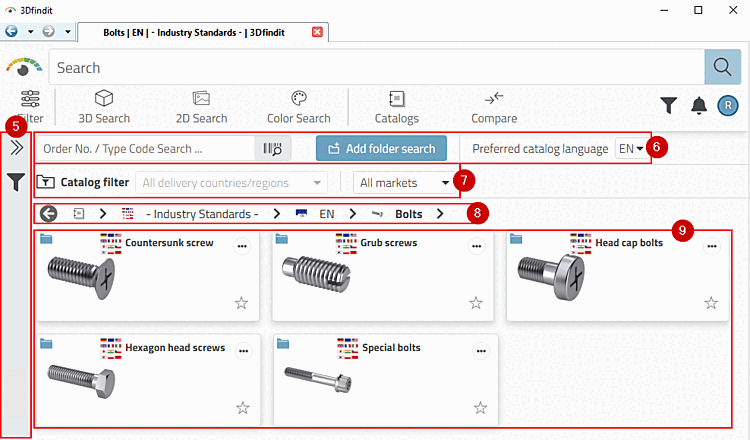The height and width of the screenshot is (440, 750).
Task: Open the Compare tool
Action: click(x=494, y=107)
